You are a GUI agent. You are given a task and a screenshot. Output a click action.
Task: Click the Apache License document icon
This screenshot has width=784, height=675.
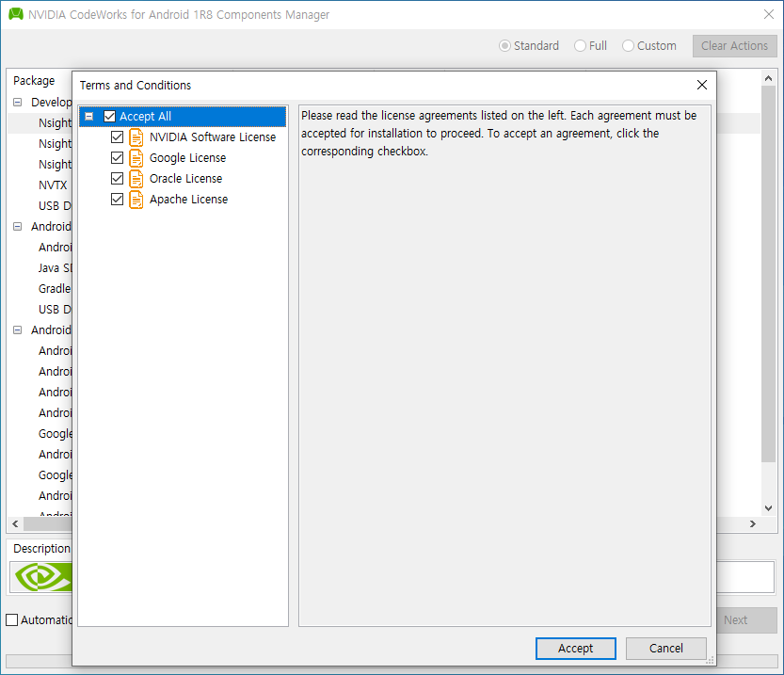(136, 200)
